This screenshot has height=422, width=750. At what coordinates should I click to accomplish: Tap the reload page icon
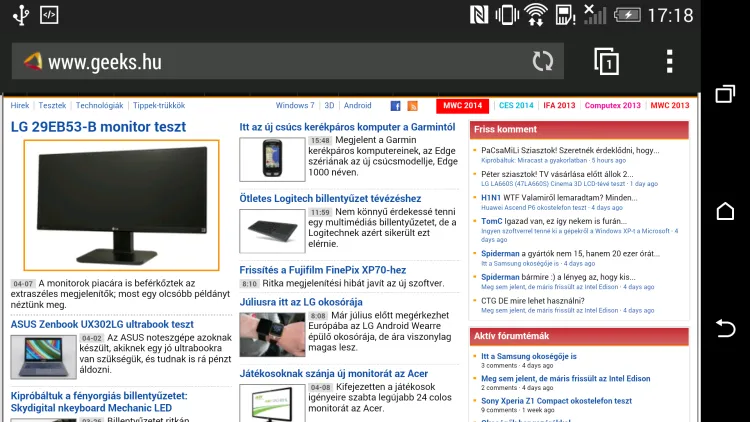[x=543, y=61]
